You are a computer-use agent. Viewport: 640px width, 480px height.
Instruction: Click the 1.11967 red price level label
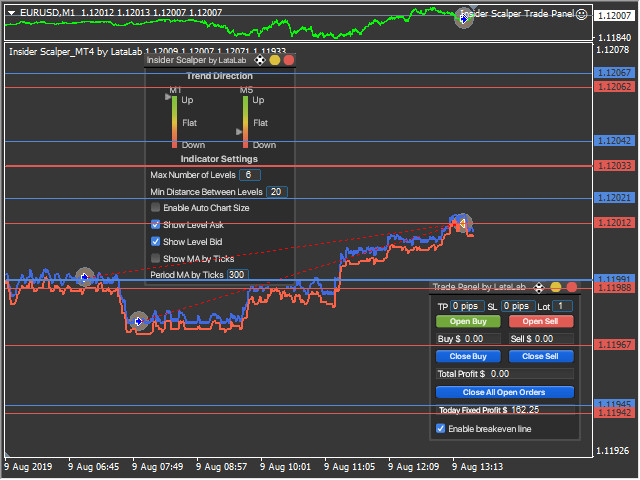(x=614, y=345)
